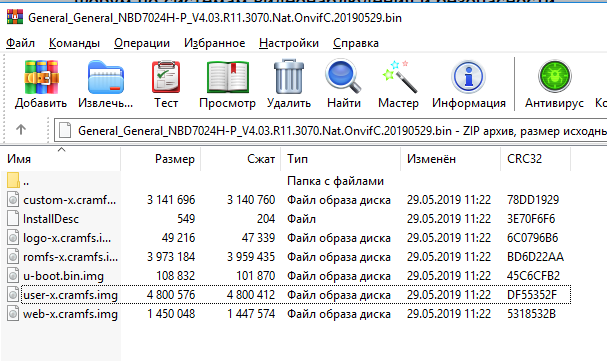Open the Файл menu
607x361 pixels.
pos(20,43)
